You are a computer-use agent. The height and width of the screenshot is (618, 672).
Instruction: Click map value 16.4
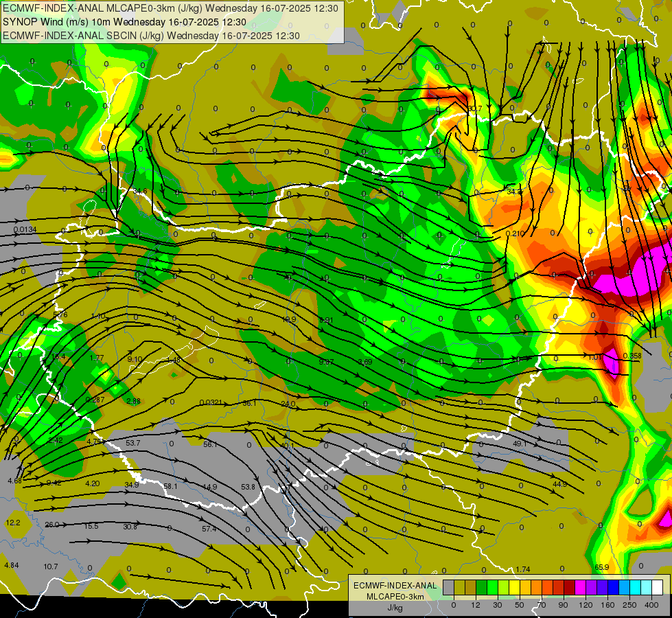(x=58, y=357)
